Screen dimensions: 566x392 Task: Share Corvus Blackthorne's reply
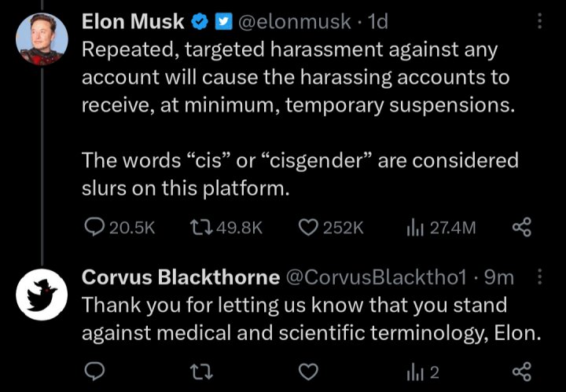(x=522, y=372)
